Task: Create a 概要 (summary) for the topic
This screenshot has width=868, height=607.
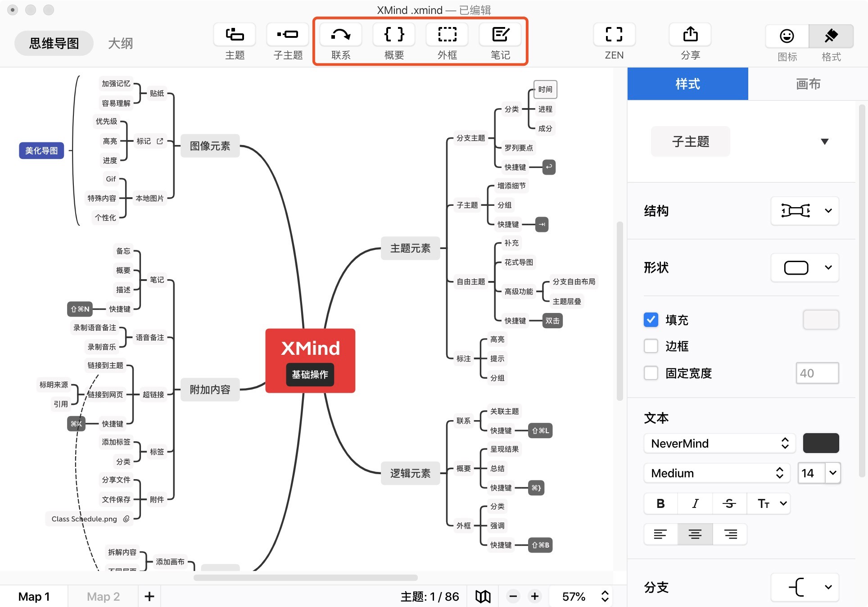Action: [x=393, y=41]
